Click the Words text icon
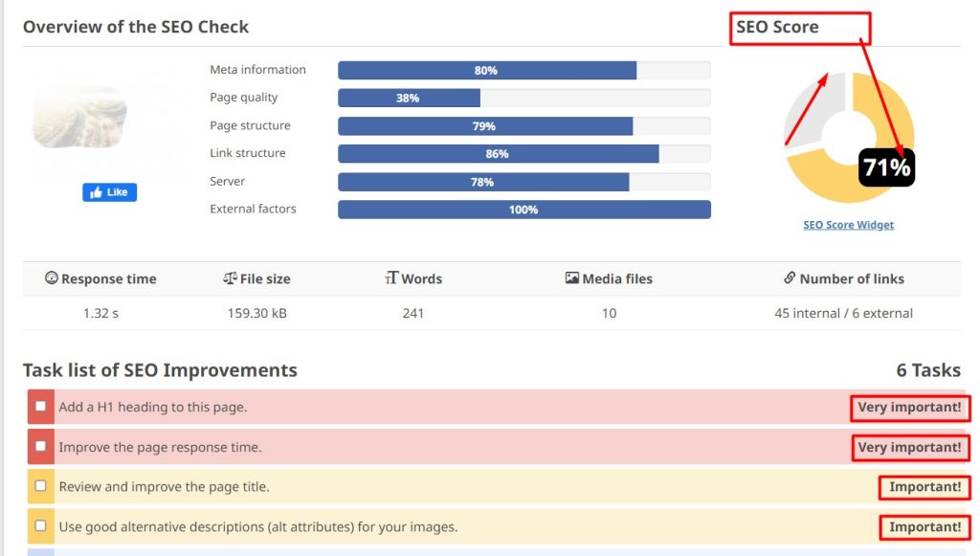980x556 pixels. click(x=390, y=278)
